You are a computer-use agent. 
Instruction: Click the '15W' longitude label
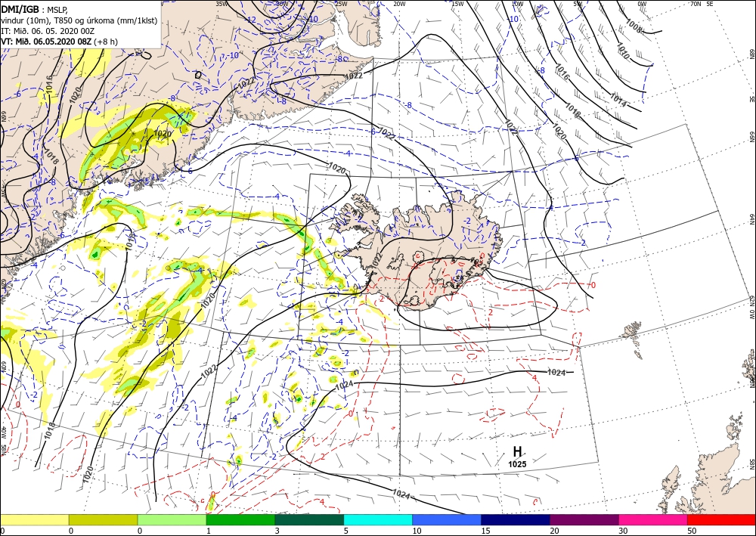[x=457, y=4]
